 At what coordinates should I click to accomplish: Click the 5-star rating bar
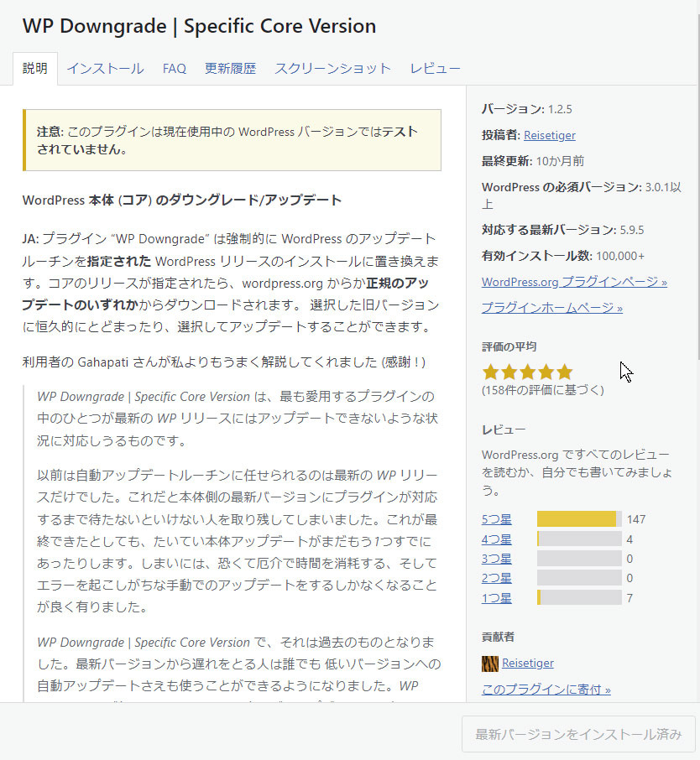pyautogui.click(x=579, y=519)
